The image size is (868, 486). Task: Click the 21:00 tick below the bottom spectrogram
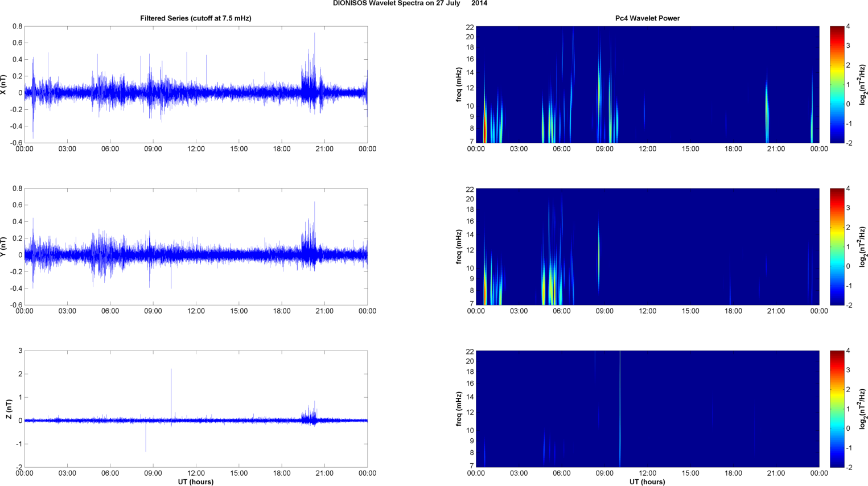776,473
